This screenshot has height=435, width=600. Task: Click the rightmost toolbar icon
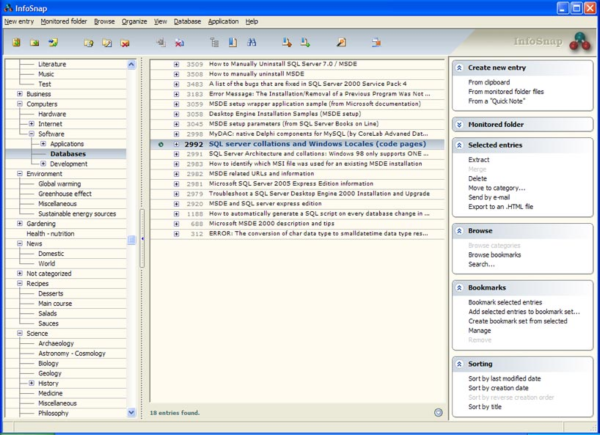coord(375,43)
